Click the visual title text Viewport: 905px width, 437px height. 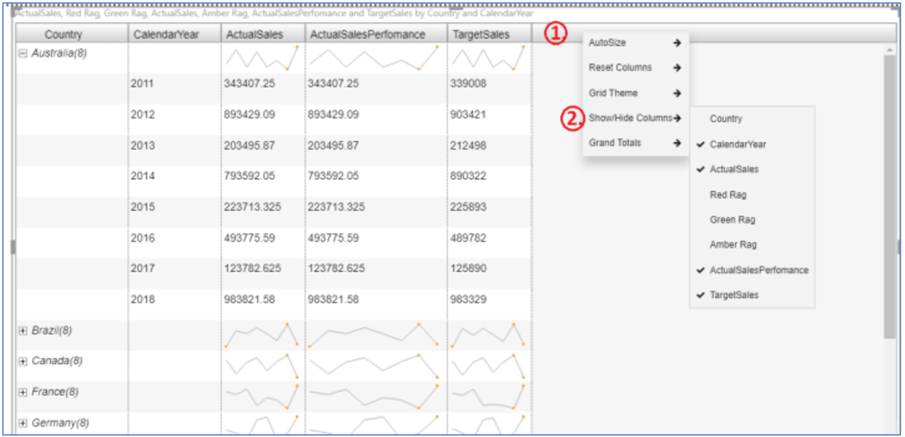point(274,13)
